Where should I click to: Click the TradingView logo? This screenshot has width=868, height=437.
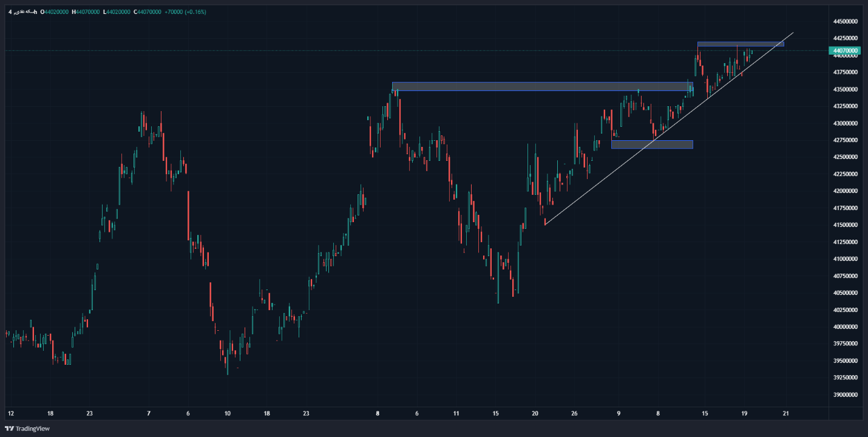27,429
